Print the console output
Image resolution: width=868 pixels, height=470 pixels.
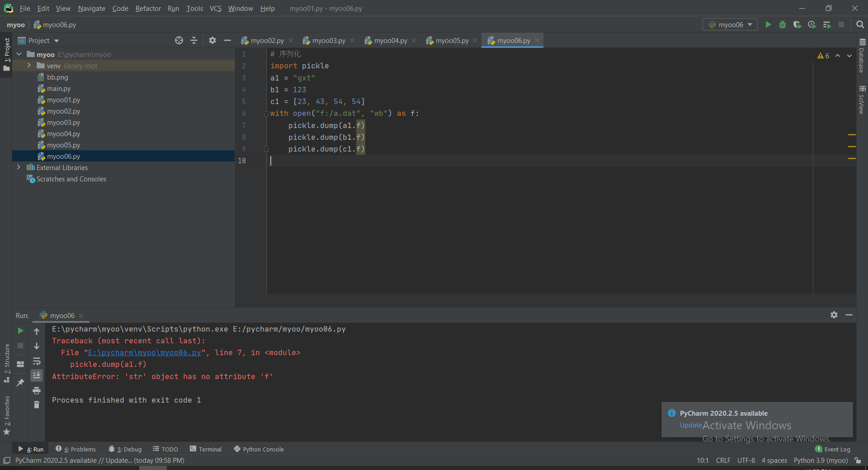pyautogui.click(x=37, y=390)
